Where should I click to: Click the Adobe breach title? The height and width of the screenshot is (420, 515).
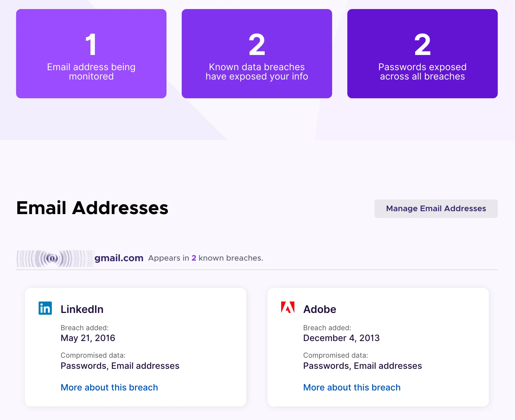pyautogui.click(x=320, y=309)
